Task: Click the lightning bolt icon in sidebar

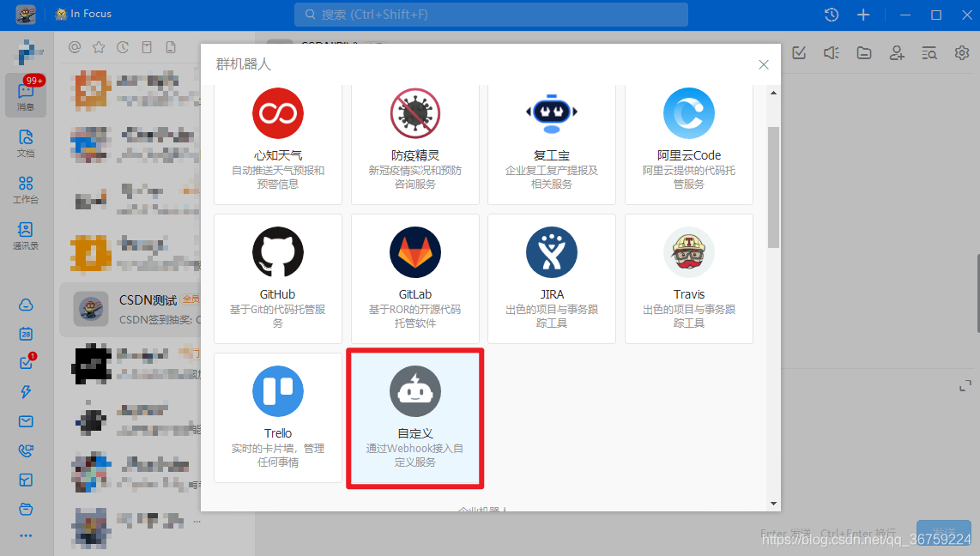Action: coord(26,392)
